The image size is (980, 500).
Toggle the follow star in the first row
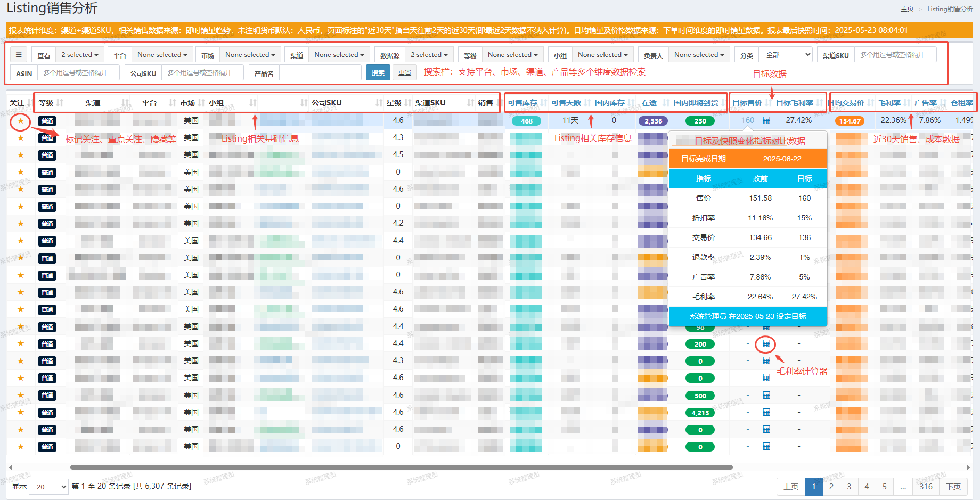click(21, 121)
